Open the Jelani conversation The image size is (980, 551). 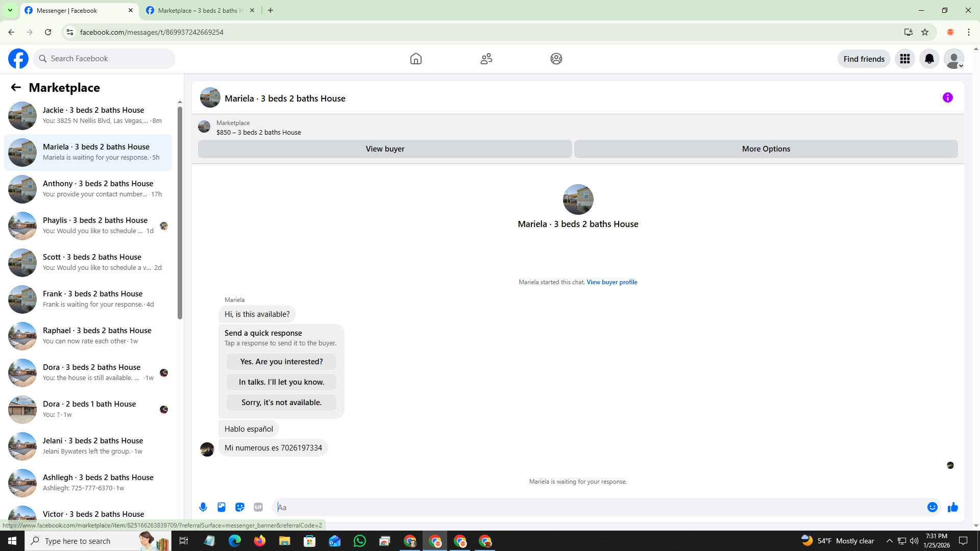click(88, 446)
